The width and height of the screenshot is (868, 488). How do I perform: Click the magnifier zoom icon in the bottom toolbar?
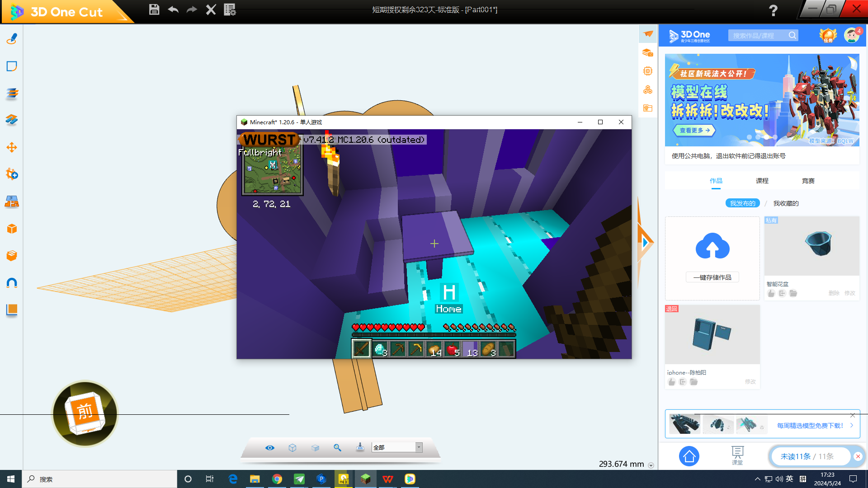(x=337, y=447)
